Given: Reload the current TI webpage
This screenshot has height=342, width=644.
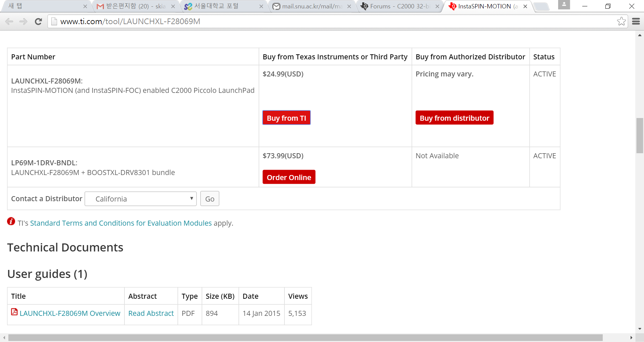Looking at the screenshot, I should [x=38, y=21].
